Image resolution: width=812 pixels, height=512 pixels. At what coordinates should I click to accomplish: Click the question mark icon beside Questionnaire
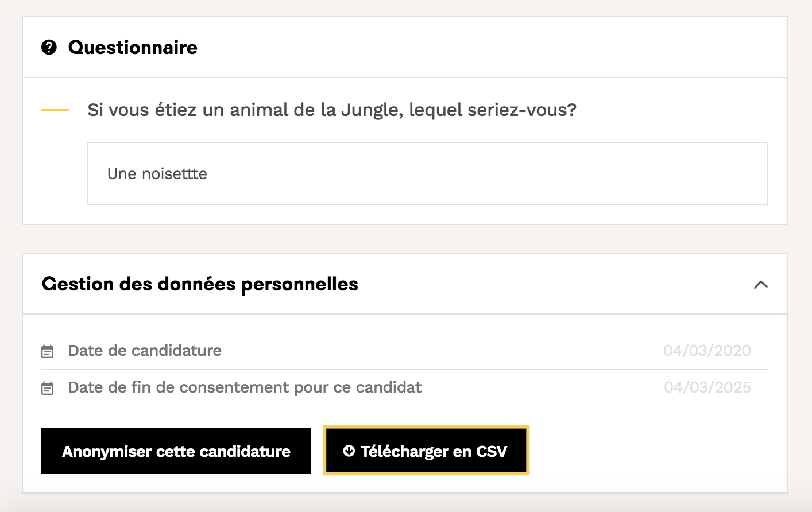pyautogui.click(x=49, y=47)
